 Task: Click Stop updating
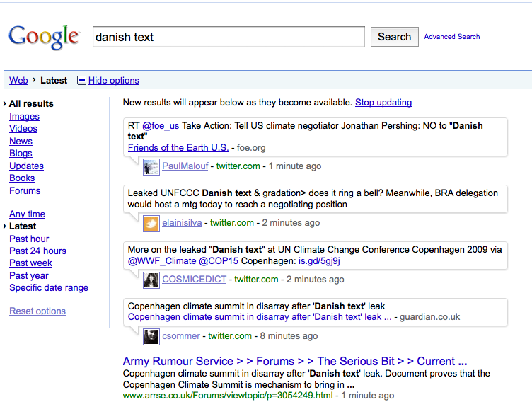383,103
